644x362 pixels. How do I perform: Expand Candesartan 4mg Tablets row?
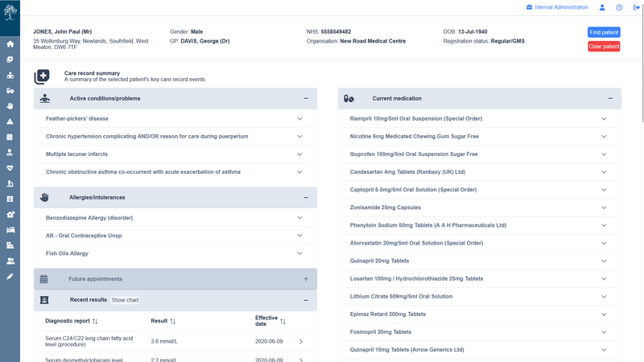[604, 172]
